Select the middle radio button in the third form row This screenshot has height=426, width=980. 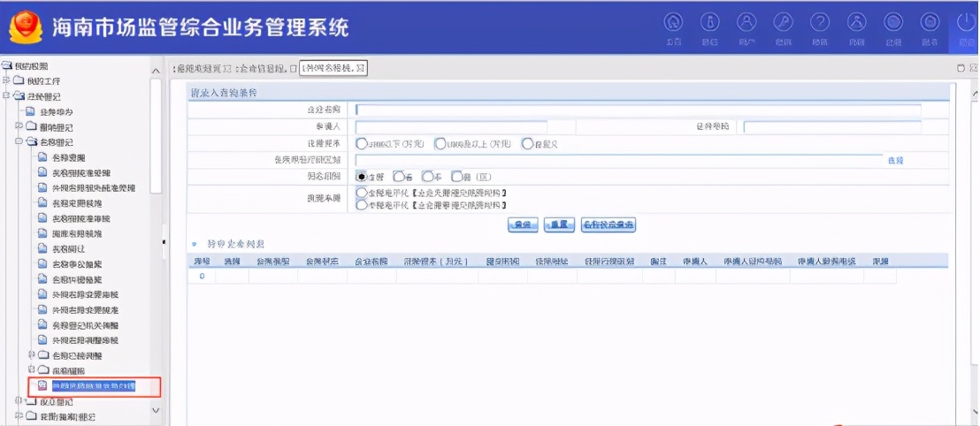point(440,144)
